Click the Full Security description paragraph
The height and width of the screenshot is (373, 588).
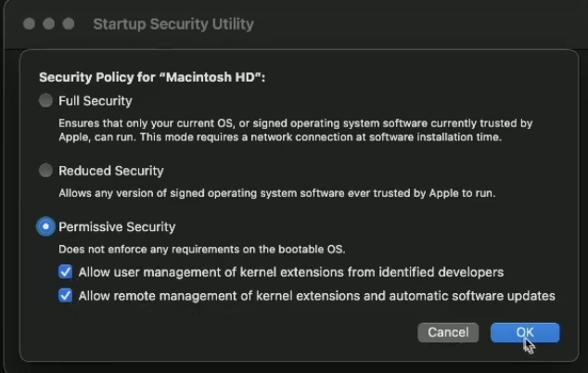(x=296, y=130)
